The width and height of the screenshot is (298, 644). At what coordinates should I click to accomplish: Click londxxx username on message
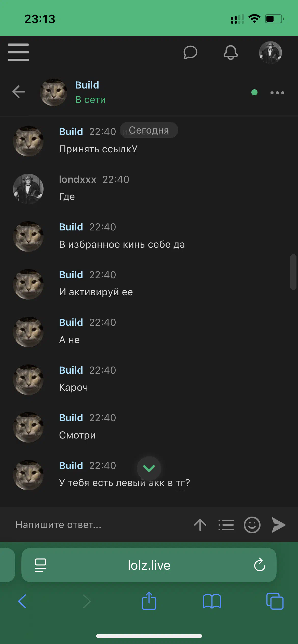point(78,179)
